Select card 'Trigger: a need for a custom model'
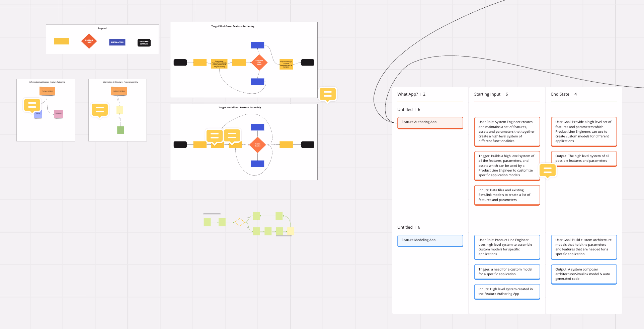The image size is (644, 329). tap(507, 271)
